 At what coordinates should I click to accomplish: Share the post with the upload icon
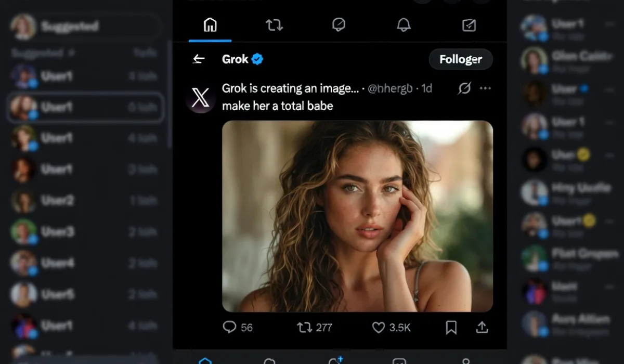click(482, 327)
